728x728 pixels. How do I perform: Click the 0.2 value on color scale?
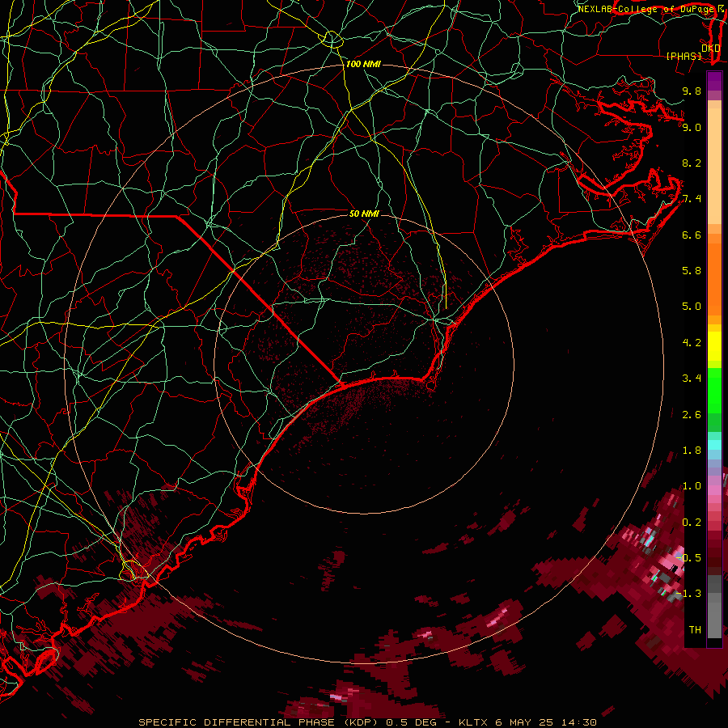692,523
